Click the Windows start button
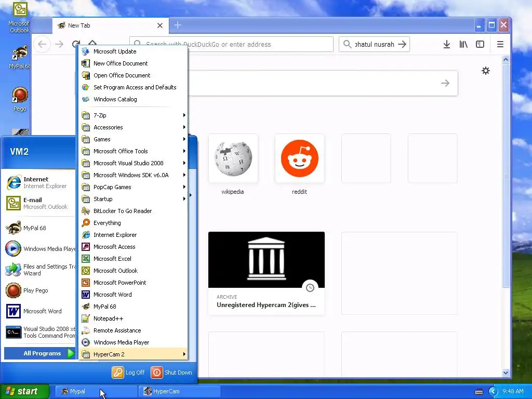Viewport: 532px width, 399px height. tap(24, 391)
